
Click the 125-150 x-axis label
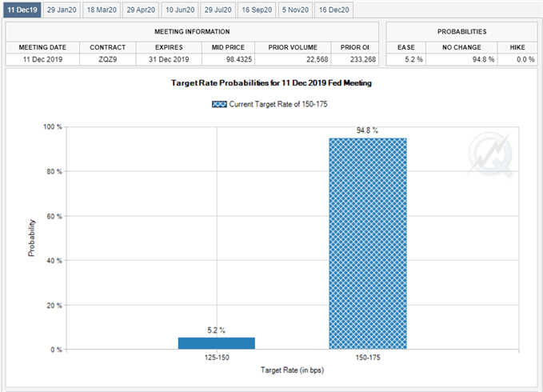point(217,358)
